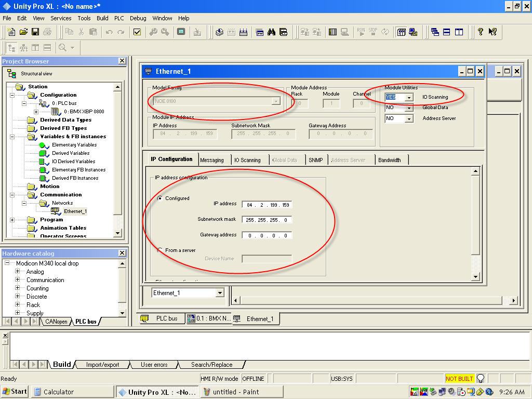Click the lightbulb icon in status bar

[481, 378]
